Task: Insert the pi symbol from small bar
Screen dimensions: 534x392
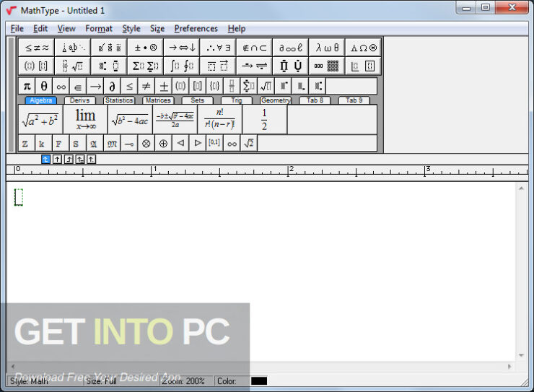Action: 27,86
